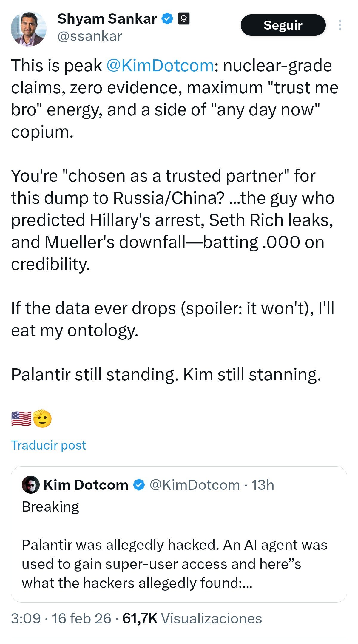Viewport: 358px width, 644px height.
Task: Select the Kim Dotcom name in quoted post
Action: (86, 485)
